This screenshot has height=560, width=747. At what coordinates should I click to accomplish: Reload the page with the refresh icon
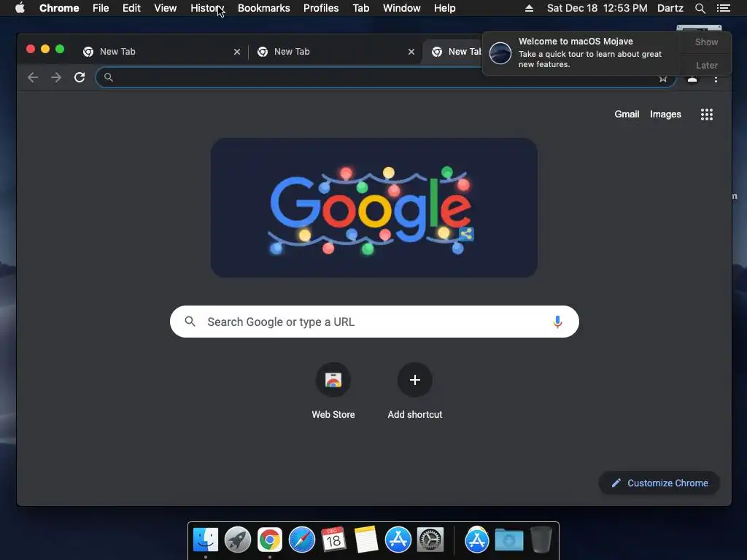(80, 77)
